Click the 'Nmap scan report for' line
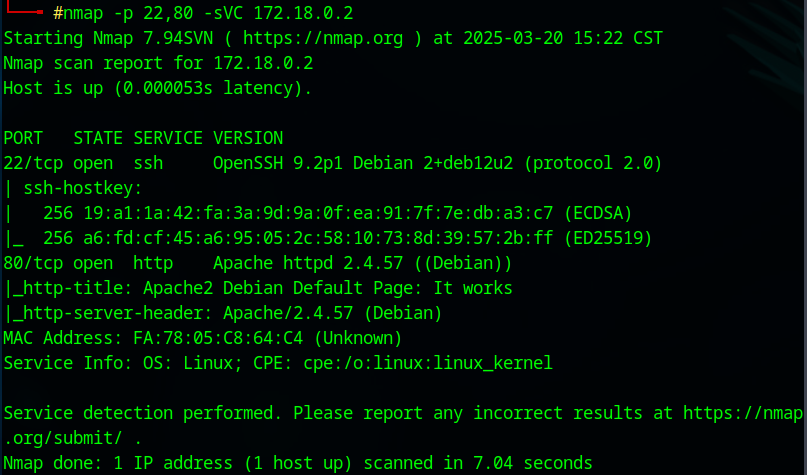This screenshot has height=475, width=807. click(x=158, y=63)
